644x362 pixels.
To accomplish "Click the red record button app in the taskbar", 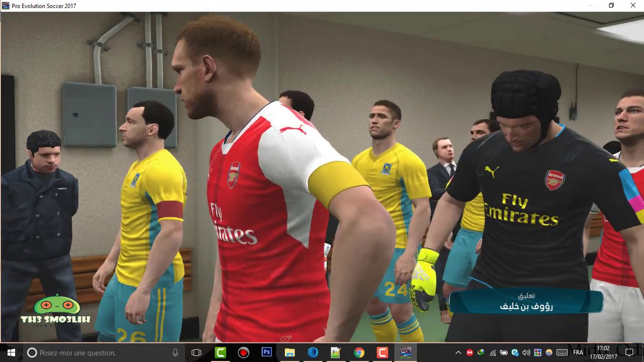I will (244, 353).
